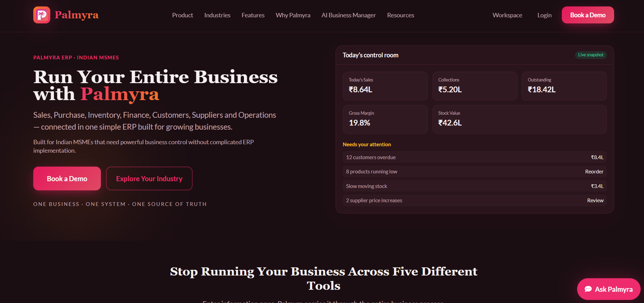This screenshot has width=644, height=303.
Task: Click Needs your attention label
Action: pos(367,145)
